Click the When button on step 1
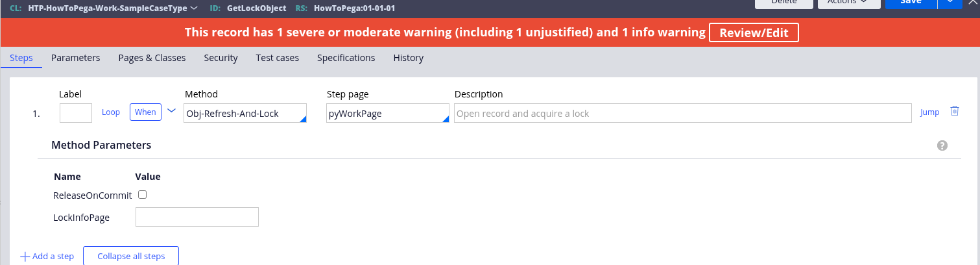This screenshot has height=265, width=980. coord(145,112)
